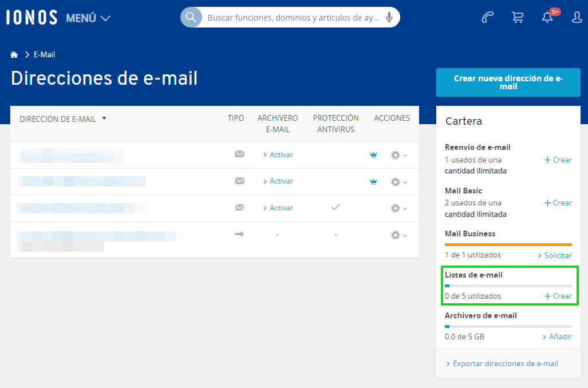The height and width of the screenshot is (388, 588).
Task: Click Exportar direcciones de e-mail link
Action: click(502, 363)
